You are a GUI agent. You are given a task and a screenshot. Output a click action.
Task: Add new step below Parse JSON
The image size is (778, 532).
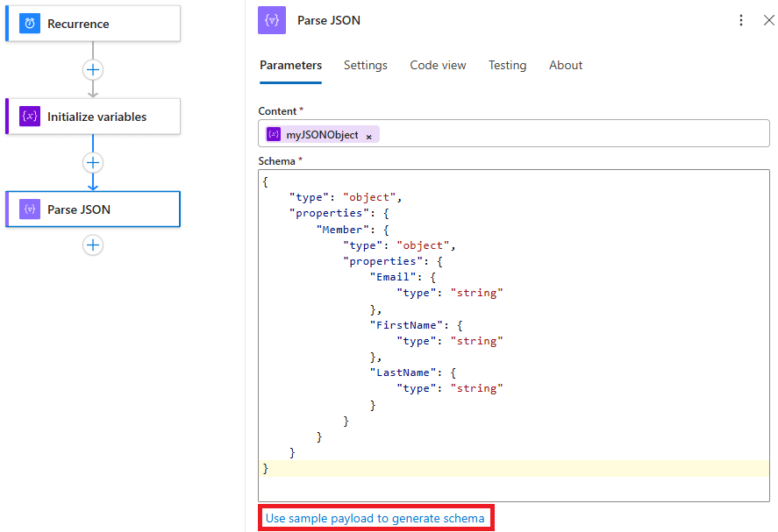click(x=93, y=245)
